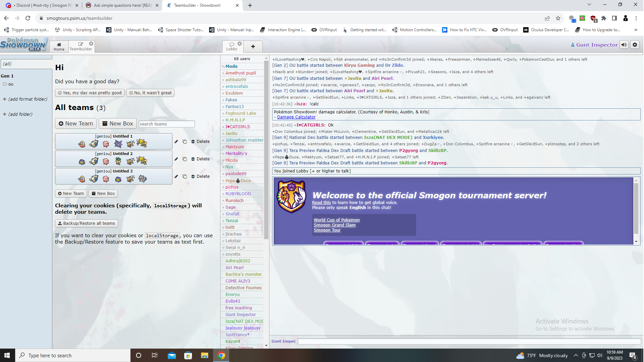Viewport: 644px width, 362px height.
Task: Click the large New Team button
Action: tap(76, 123)
